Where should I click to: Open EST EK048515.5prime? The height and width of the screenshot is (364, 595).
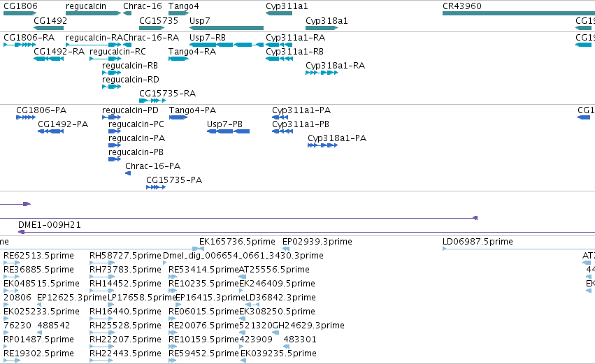[42, 284]
